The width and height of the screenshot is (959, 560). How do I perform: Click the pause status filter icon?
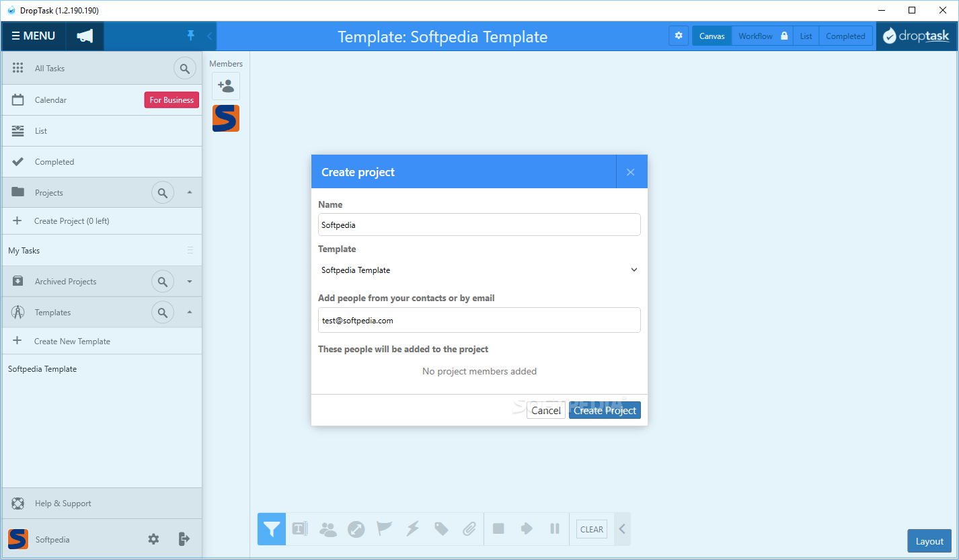click(555, 529)
